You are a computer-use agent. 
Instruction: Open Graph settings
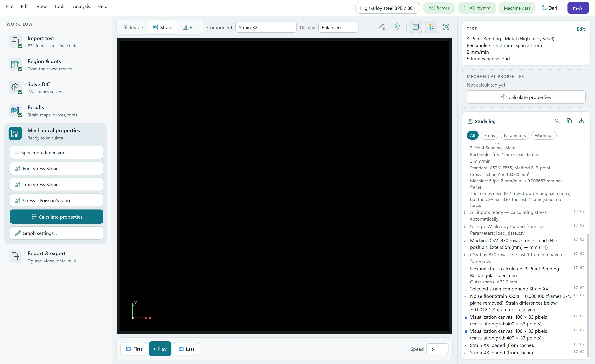tap(57, 233)
